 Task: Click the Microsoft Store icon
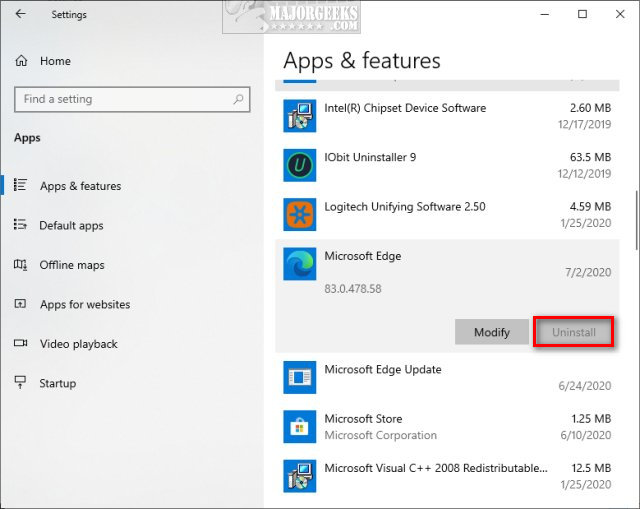tap(300, 427)
